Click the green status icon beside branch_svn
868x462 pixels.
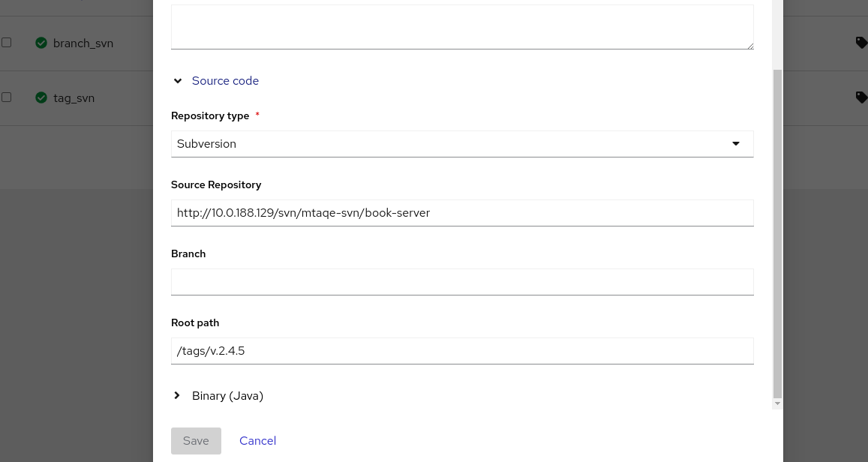[x=41, y=43]
